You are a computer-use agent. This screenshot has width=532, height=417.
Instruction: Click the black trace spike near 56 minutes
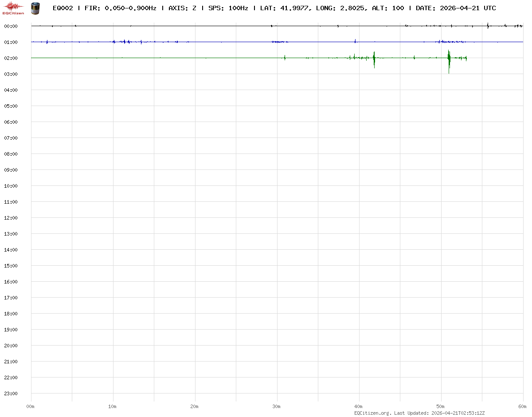pos(488,26)
